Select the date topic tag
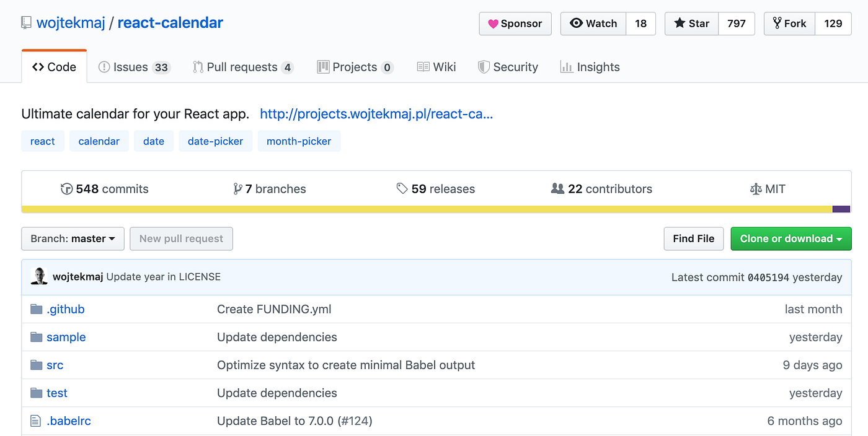 pyautogui.click(x=154, y=141)
